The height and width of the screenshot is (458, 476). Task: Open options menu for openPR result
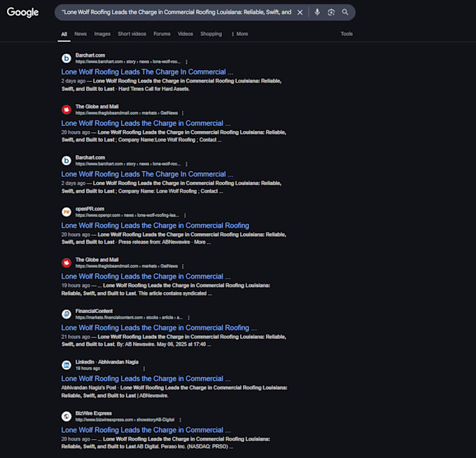pyautogui.click(x=185, y=215)
